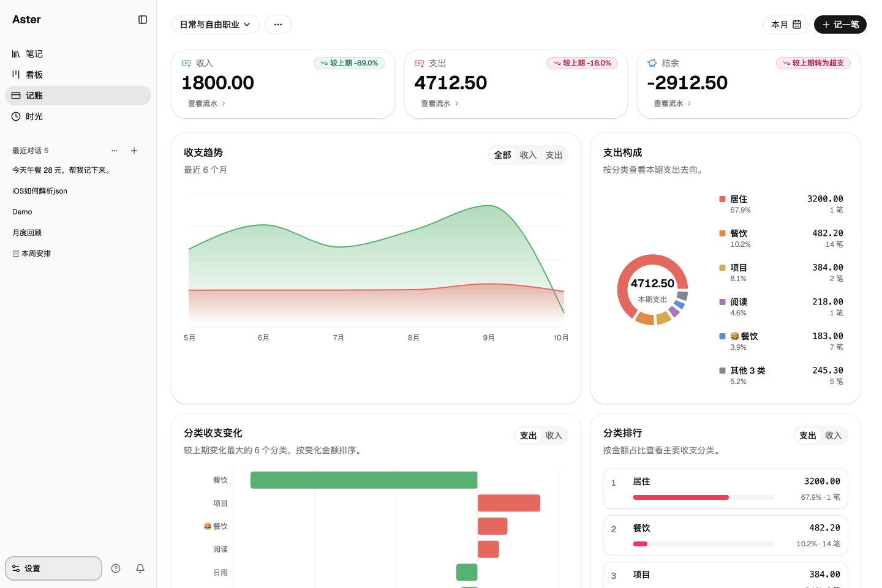Switch 收支趋势 chart to 支出
The height and width of the screenshot is (588, 882).
coord(554,155)
